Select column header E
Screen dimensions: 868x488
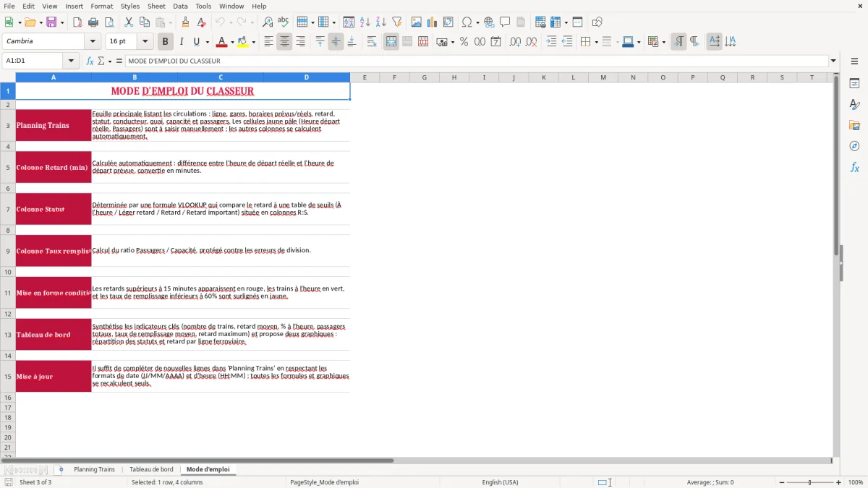point(364,77)
